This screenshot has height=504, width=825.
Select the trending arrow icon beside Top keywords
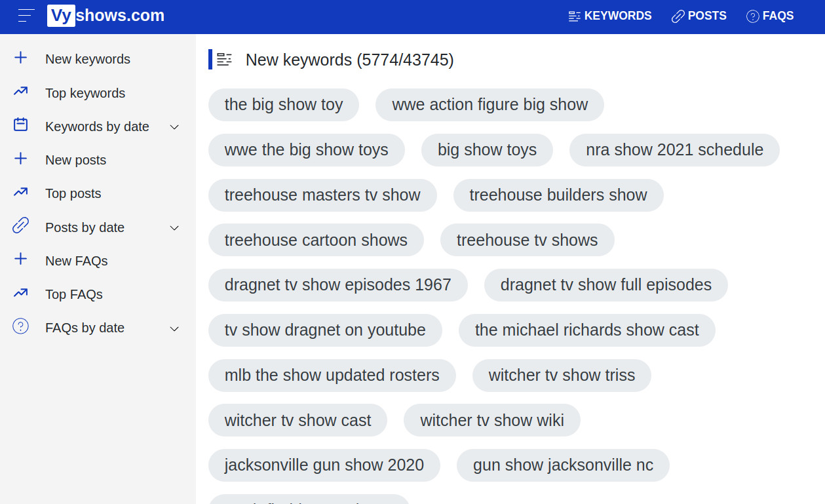tap(20, 92)
